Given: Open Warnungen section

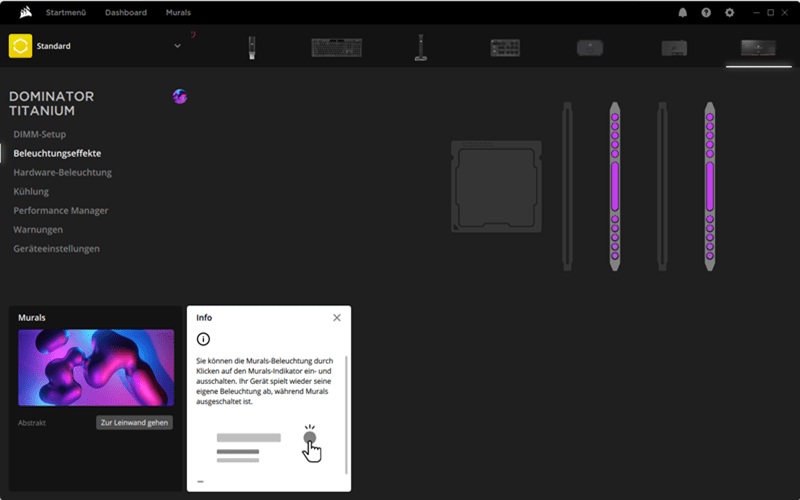Looking at the screenshot, I should pyautogui.click(x=38, y=230).
